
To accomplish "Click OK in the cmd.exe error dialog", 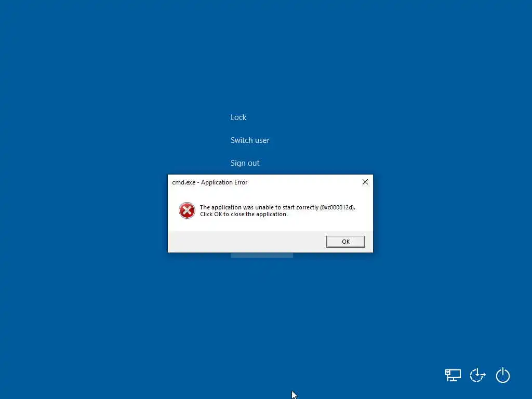I will 345,242.
